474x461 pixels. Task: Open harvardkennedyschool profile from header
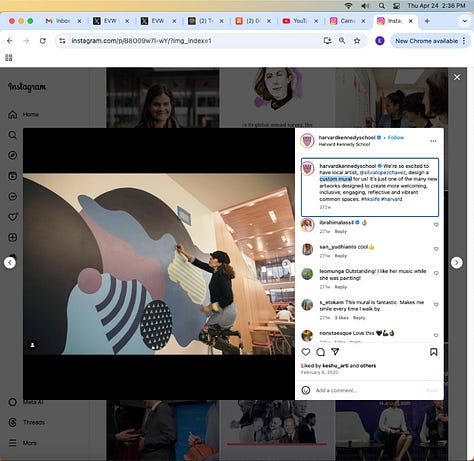[347, 138]
